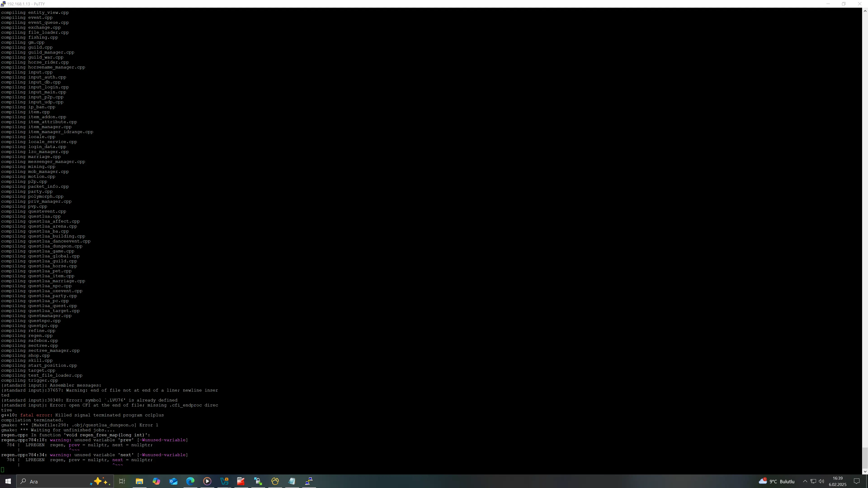Open the media player taskbar icon

(x=207, y=481)
